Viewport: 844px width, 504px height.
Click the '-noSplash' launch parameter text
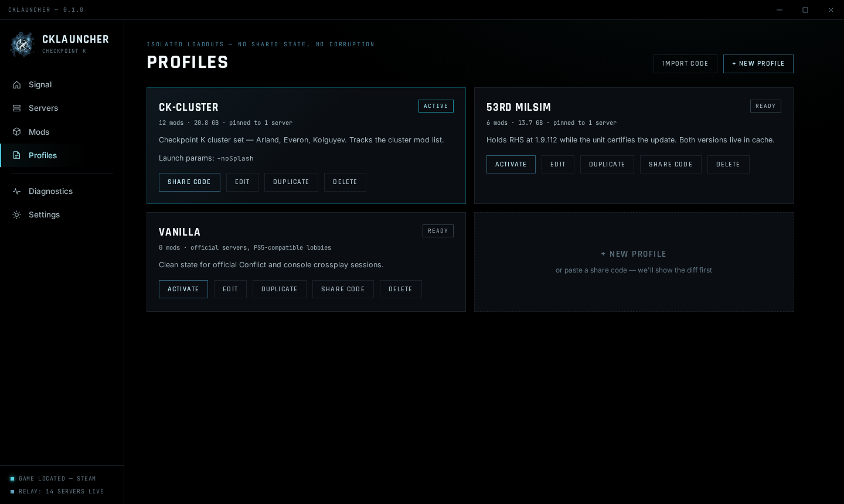(x=236, y=158)
